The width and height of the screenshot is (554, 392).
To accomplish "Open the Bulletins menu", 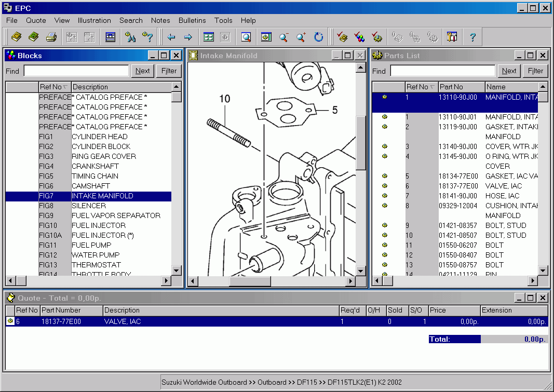I will (192, 20).
